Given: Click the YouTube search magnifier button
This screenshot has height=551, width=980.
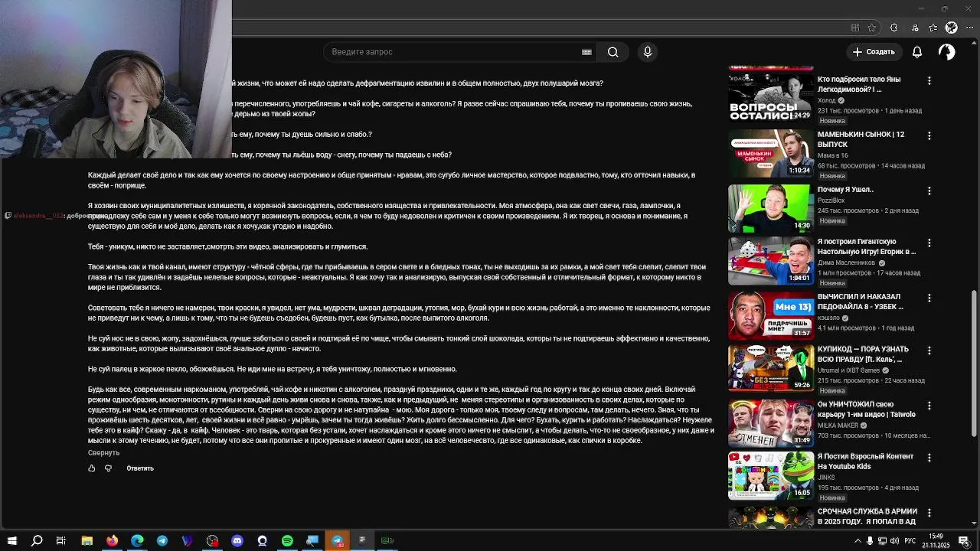Looking at the screenshot, I should click(612, 52).
